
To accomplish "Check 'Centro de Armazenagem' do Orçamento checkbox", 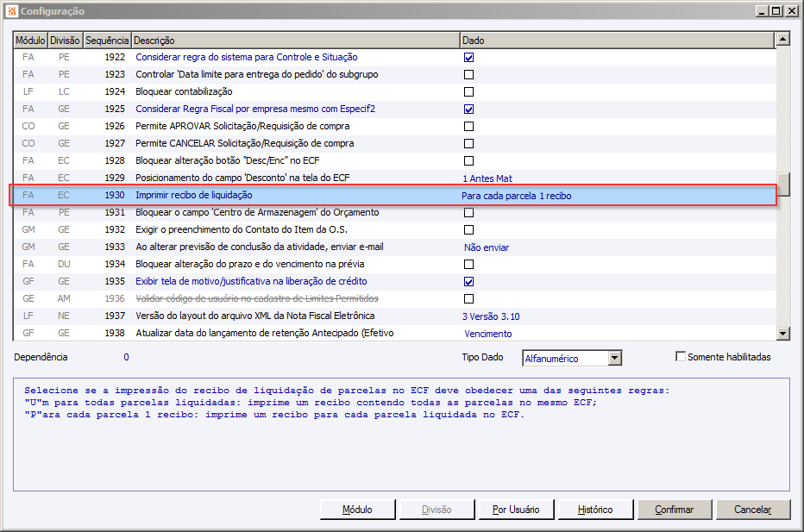I will tap(468, 213).
